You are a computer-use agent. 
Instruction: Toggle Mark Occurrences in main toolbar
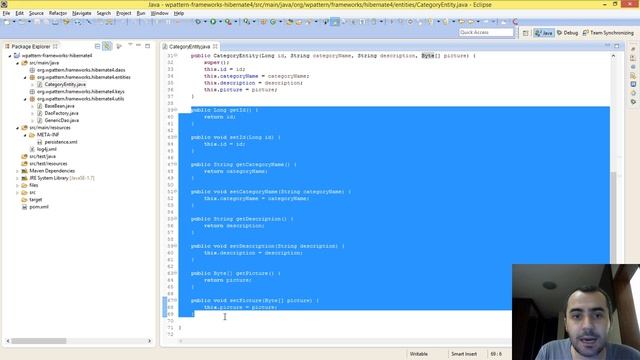335,22
